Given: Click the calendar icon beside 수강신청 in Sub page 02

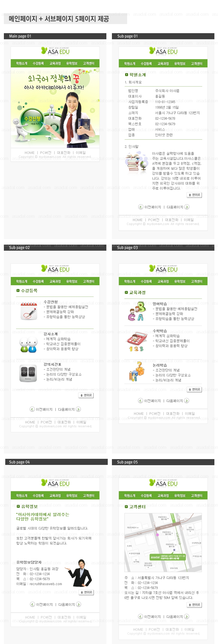Looking at the screenshot, I should pyautogui.click(x=29, y=311).
